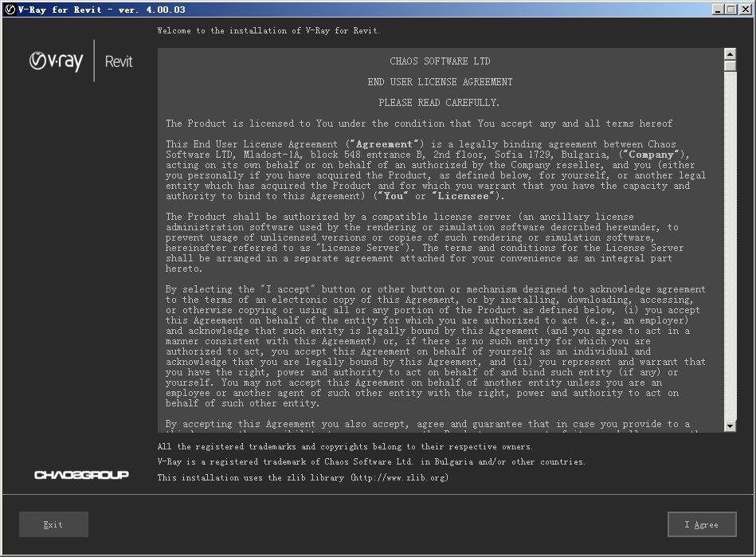The height and width of the screenshot is (557, 756).
Task: Click the title text "V-Ray for Revit - ver. 4.00.03"
Action: click(101, 10)
